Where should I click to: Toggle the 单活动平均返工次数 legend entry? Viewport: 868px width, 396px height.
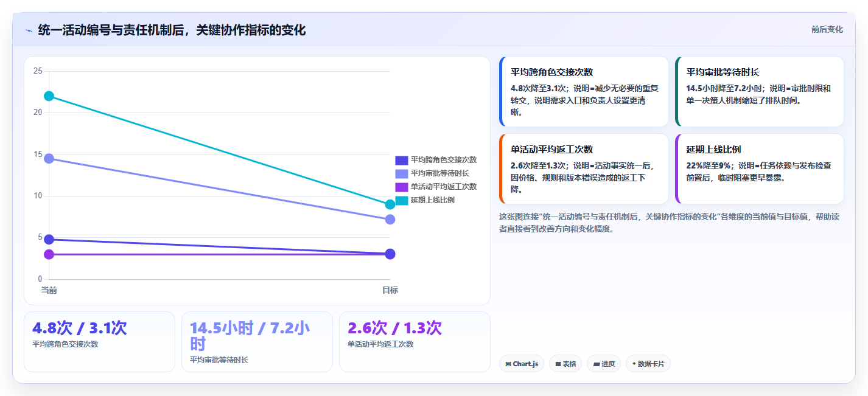click(x=436, y=187)
